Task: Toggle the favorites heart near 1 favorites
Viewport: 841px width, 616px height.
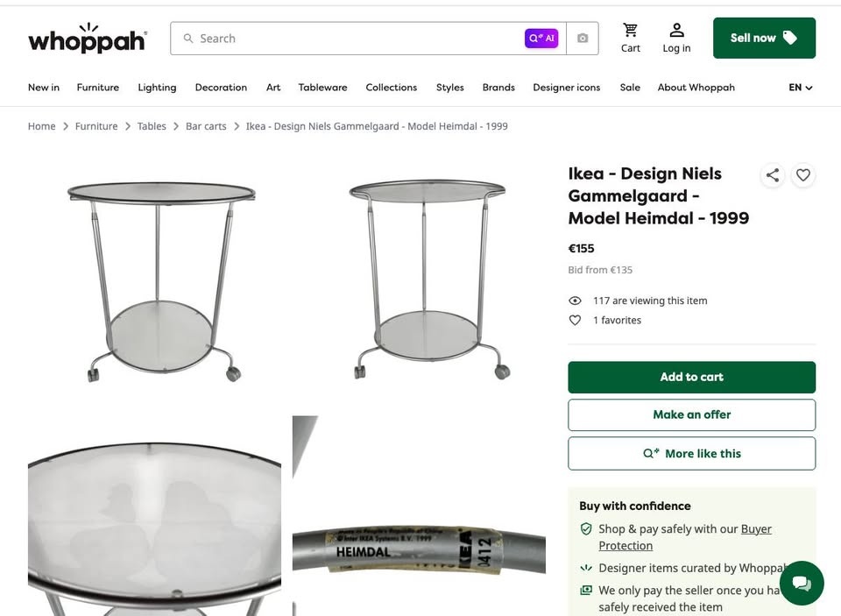Action: 575,320
